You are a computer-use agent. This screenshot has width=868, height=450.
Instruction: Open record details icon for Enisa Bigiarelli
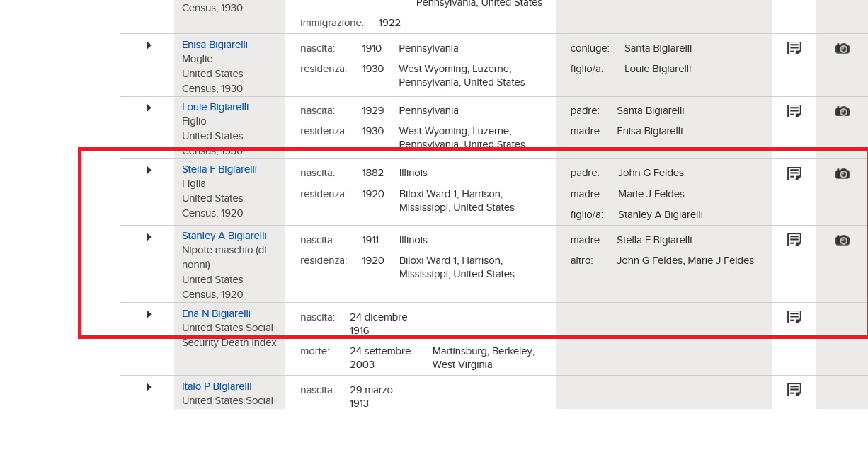point(794,48)
